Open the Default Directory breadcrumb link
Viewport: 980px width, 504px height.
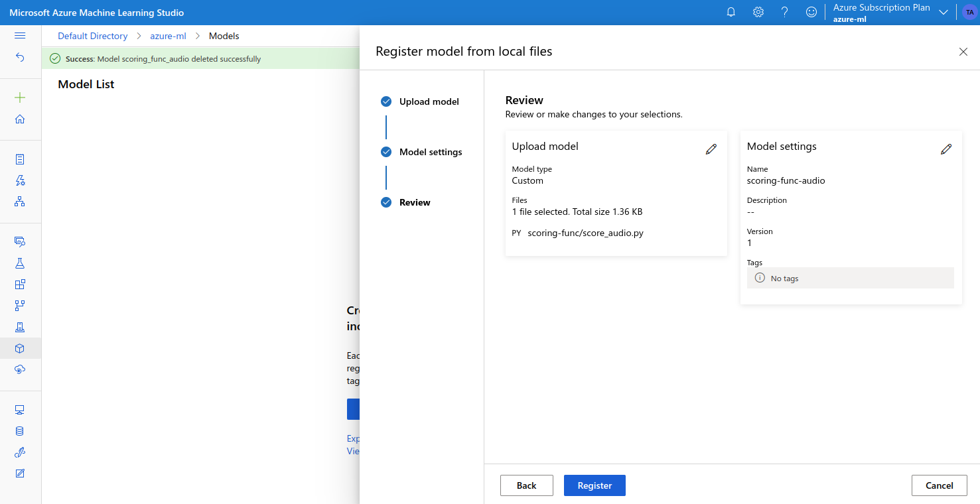click(92, 36)
